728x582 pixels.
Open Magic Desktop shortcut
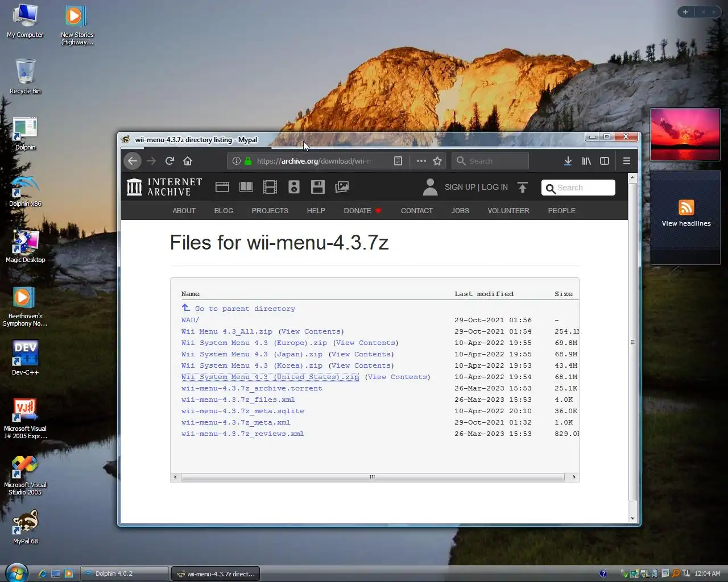(x=25, y=246)
